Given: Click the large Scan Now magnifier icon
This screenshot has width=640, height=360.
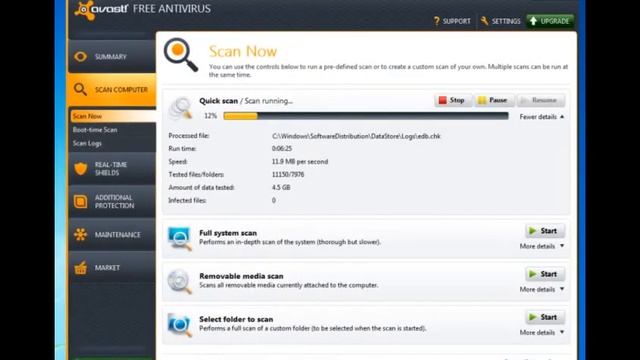Looking at the screenshot, I should coord(181,55).
